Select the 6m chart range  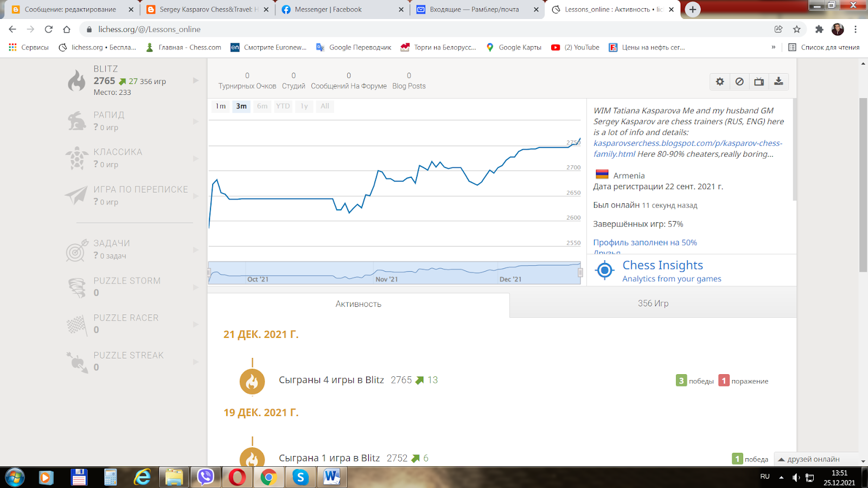(262, 106)
